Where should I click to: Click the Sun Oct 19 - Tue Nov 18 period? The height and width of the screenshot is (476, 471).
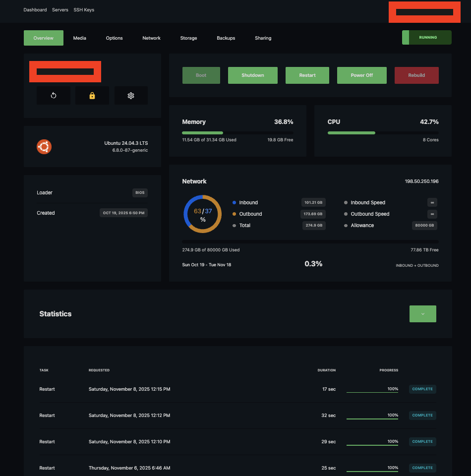[x=206, y=265]
